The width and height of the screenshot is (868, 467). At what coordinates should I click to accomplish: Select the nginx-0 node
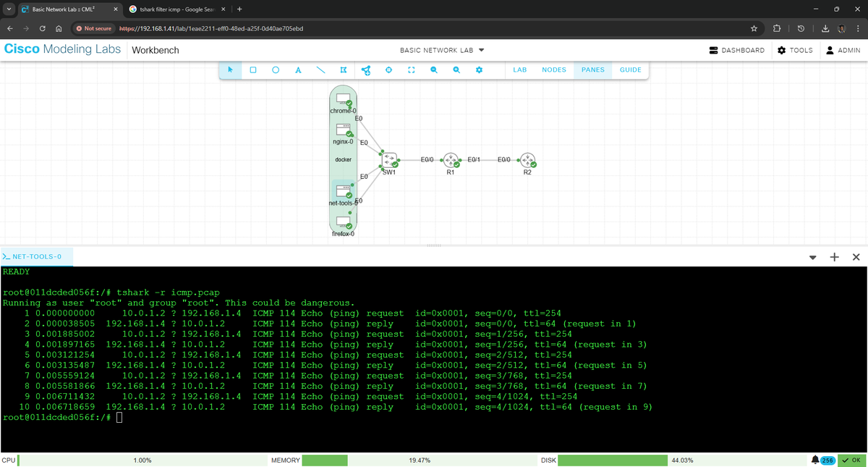pos(343,131)
